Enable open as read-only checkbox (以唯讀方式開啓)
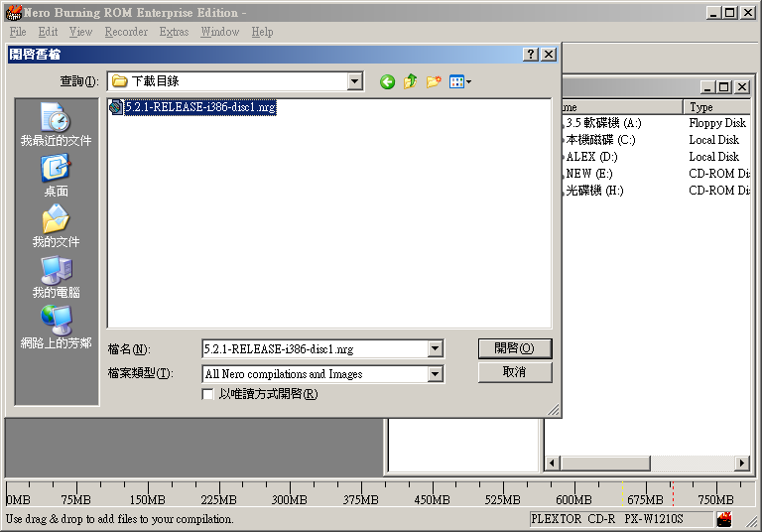This screenshot has height=532, width=762. tap(207, 394)
